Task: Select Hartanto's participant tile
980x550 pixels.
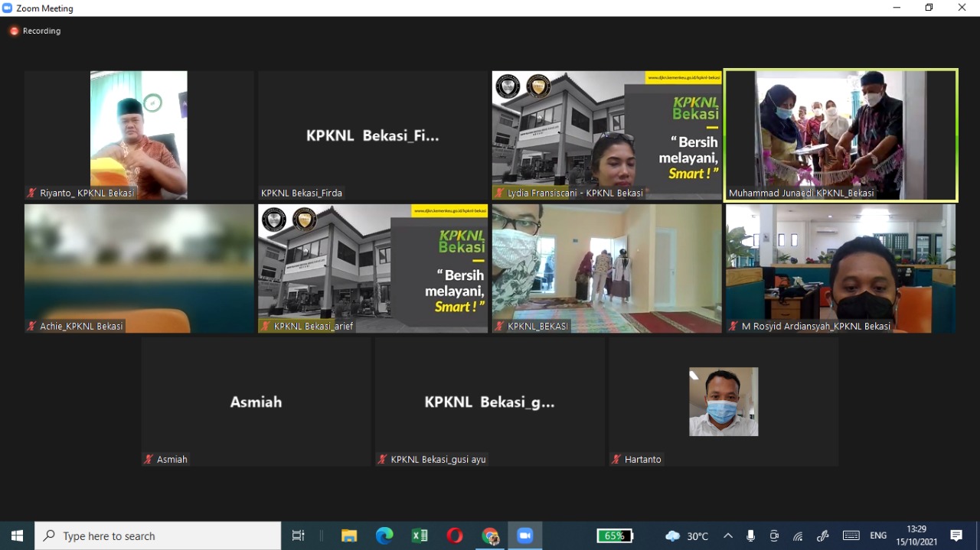Action: [724, 402]
